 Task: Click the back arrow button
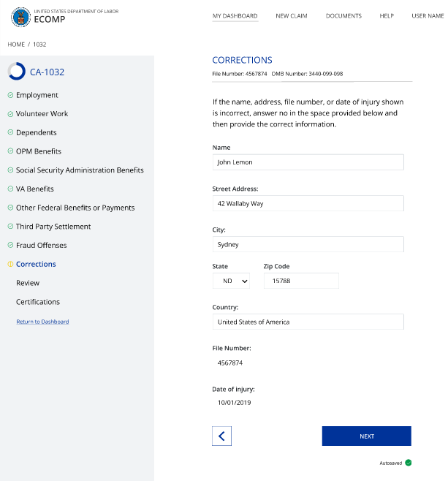click(221, 436)
